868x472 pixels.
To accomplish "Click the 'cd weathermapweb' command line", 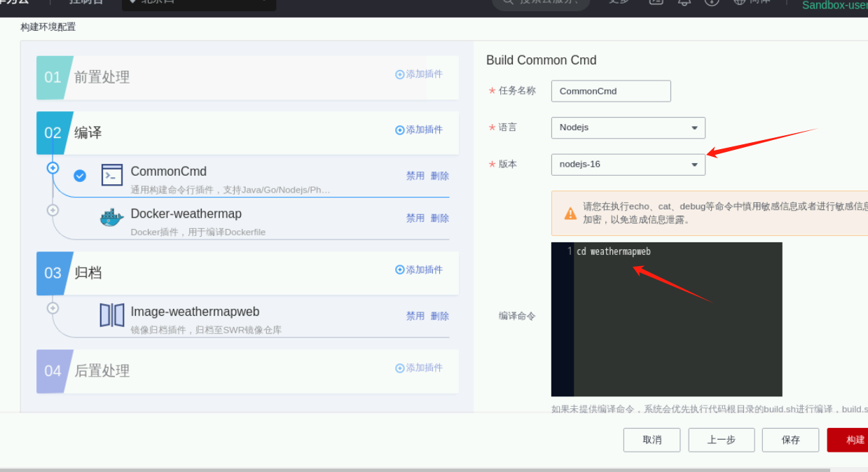I will [614, 251].
